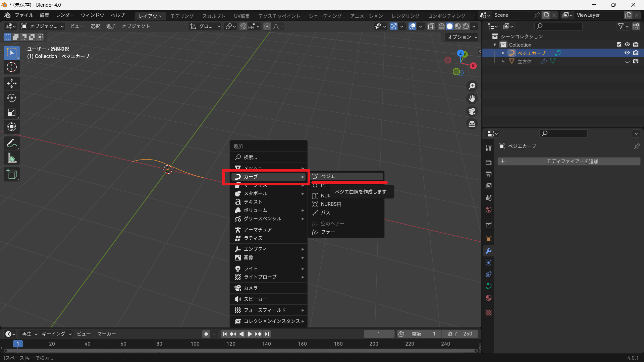Toggle the auto keying record button
The width and height of the screenshot is (644, 362).
click(206, 334)
